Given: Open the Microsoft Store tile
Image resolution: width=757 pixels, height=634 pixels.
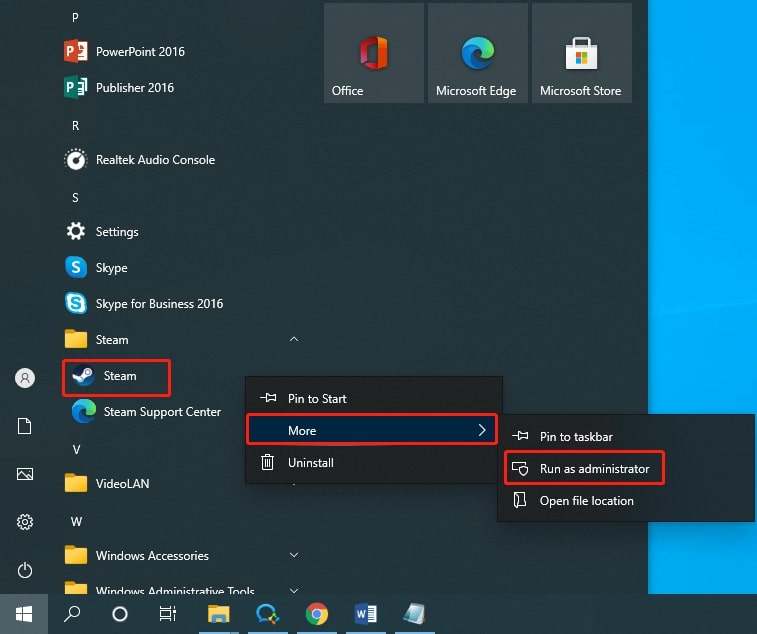Looking at the screenshot, I should pos(581,53).
